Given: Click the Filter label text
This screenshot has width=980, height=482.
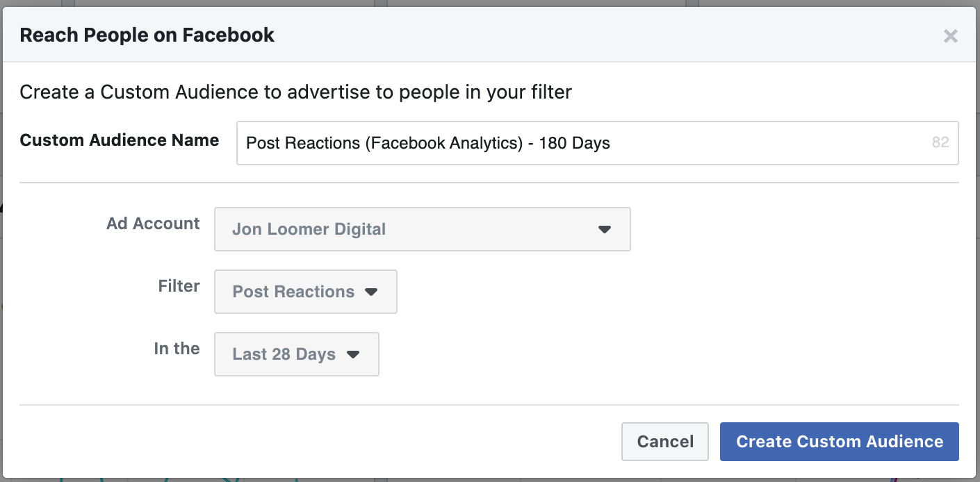Looking at the screenshot, I should point(179,286).
